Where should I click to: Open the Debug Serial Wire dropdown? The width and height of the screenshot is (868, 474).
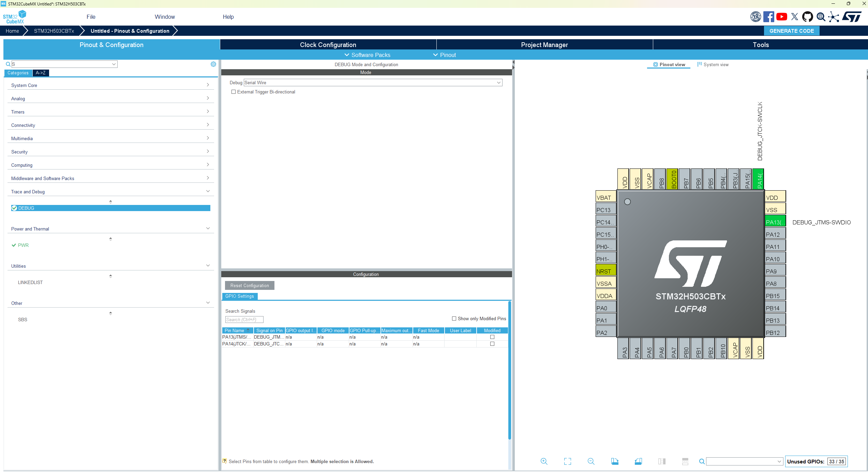coord(498,83)
